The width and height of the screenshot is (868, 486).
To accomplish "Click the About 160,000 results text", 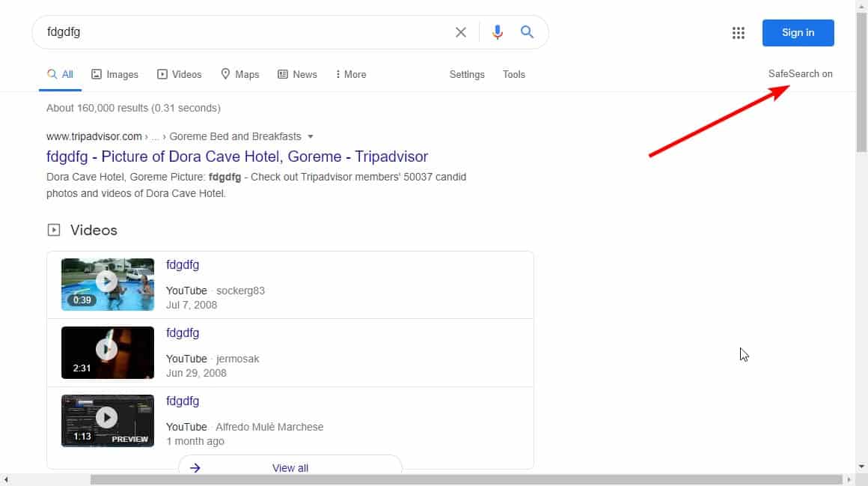I will (133, 108).
